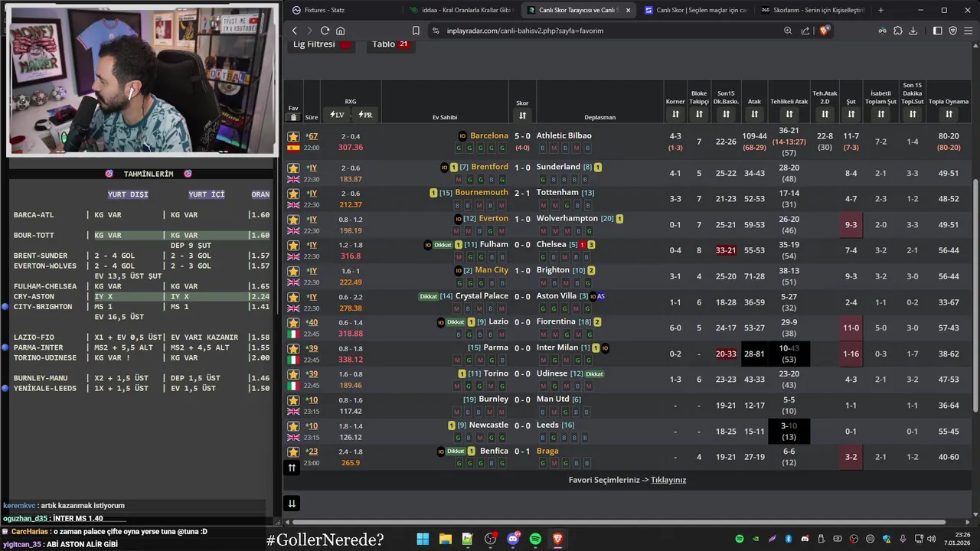The width and height of the screenshot is (980, 551).
Task: Sort RXG by LV button
Action: pyautogui.click(x=337, y=115)
